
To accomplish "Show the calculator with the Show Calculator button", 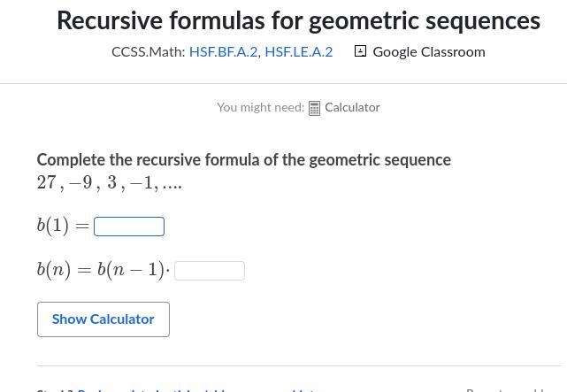I will click(103, 319).
